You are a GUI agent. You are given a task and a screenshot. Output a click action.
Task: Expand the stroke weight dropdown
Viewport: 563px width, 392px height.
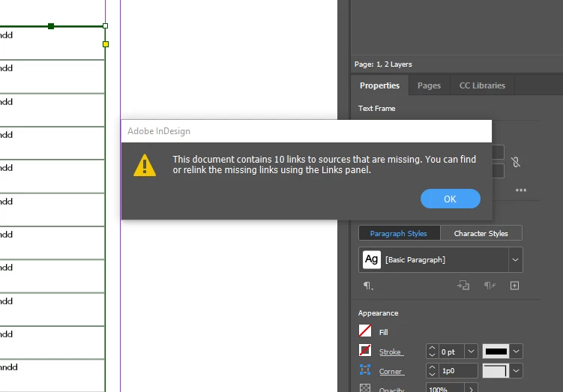click(x=471, y=352)
